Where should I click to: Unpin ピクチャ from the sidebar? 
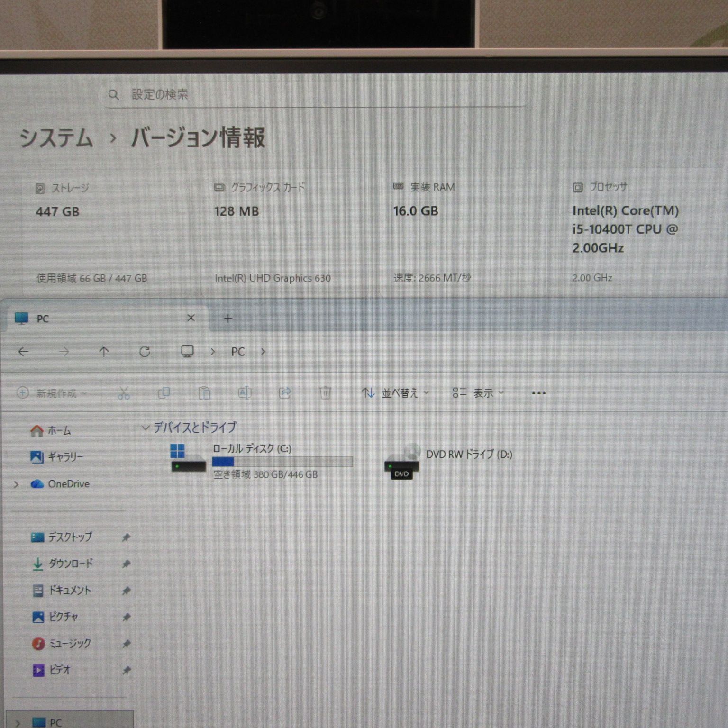pos(126,617)
